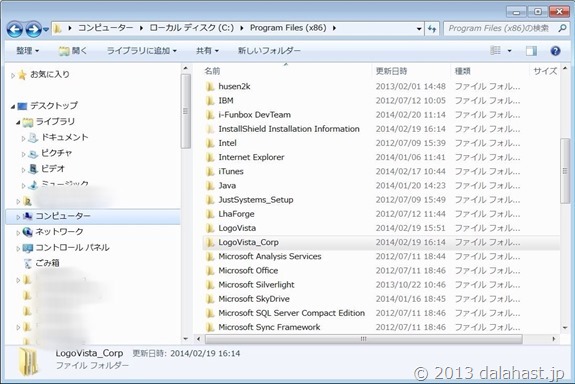The image size is (575, 384).
Task: Collapse the デスクトップ tree node
Action: click(x=13, y=107)
